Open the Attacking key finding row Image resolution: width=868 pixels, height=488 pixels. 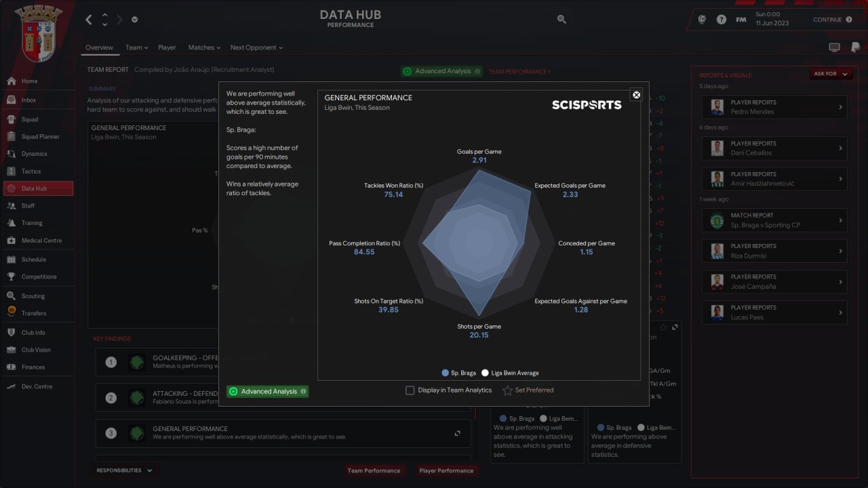pos(283,397)
